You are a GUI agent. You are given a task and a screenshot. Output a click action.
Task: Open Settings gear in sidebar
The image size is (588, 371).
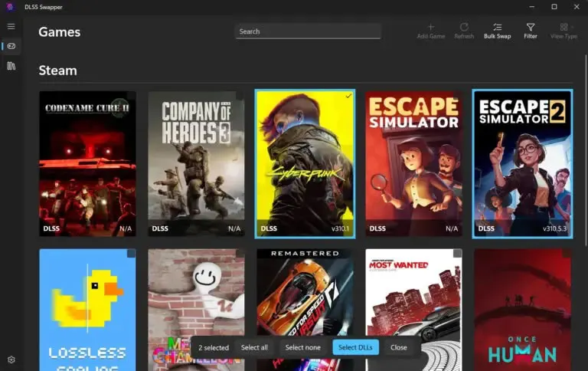(x=11, y=360)
